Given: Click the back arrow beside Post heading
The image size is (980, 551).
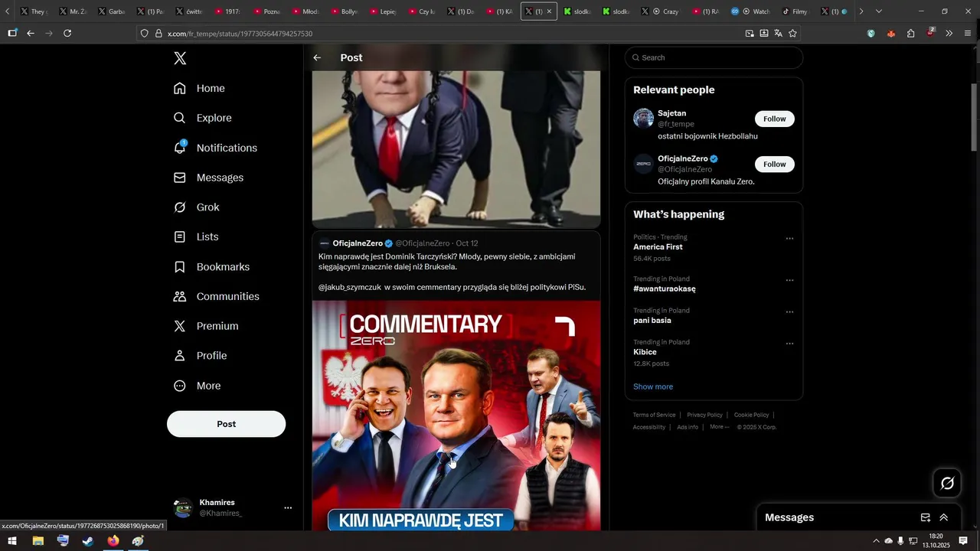Looking at the screenshot, I should 317,57.
